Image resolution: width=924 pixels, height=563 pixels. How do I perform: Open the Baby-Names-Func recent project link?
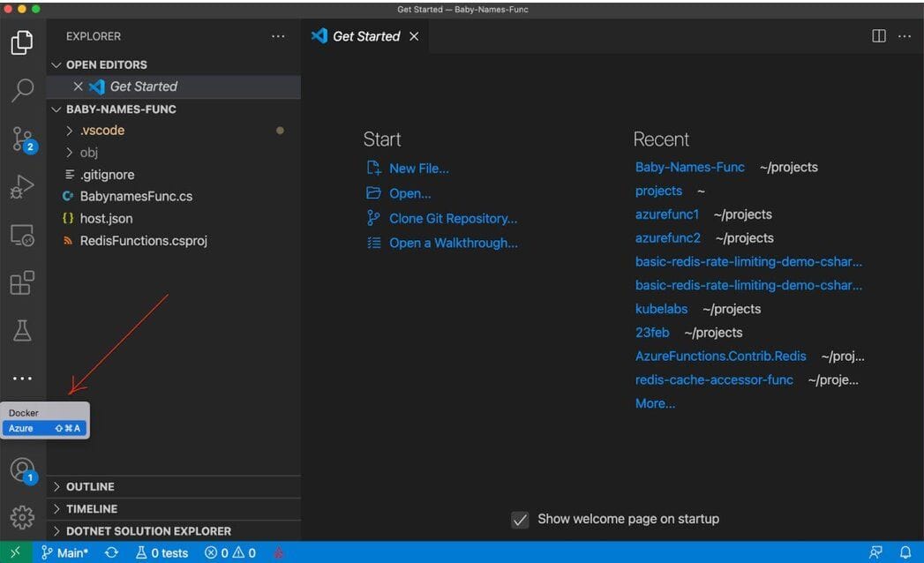[x=691, y=167]
